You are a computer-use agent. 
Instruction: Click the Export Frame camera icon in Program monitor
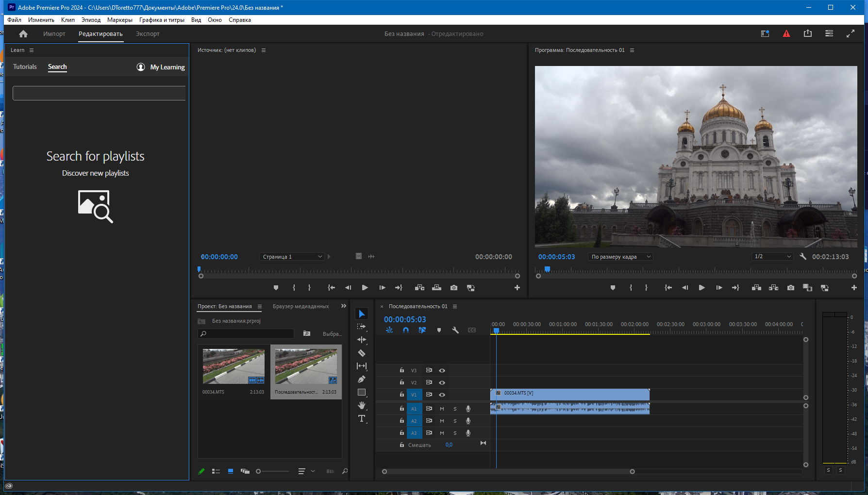click(x=791, y=288)
